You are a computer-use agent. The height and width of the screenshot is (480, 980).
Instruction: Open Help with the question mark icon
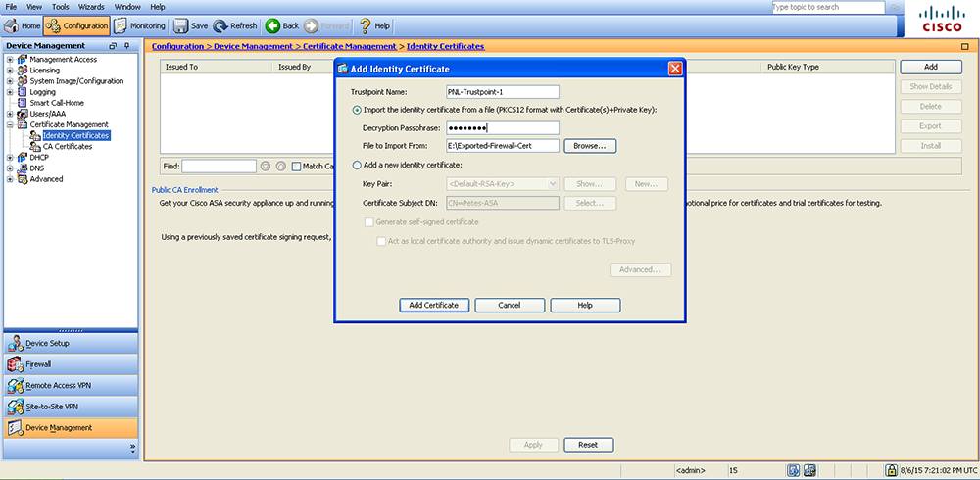pos(365,26)
